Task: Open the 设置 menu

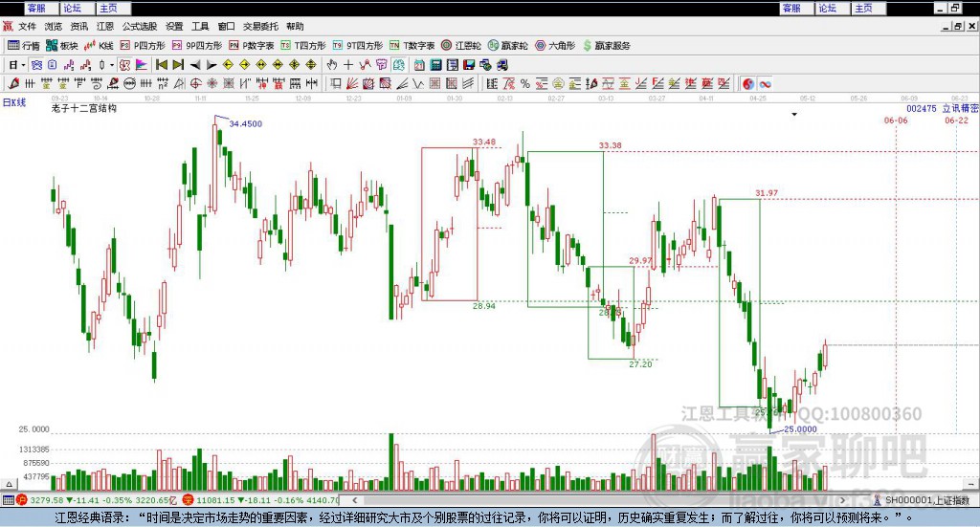Action: (174, 26)
